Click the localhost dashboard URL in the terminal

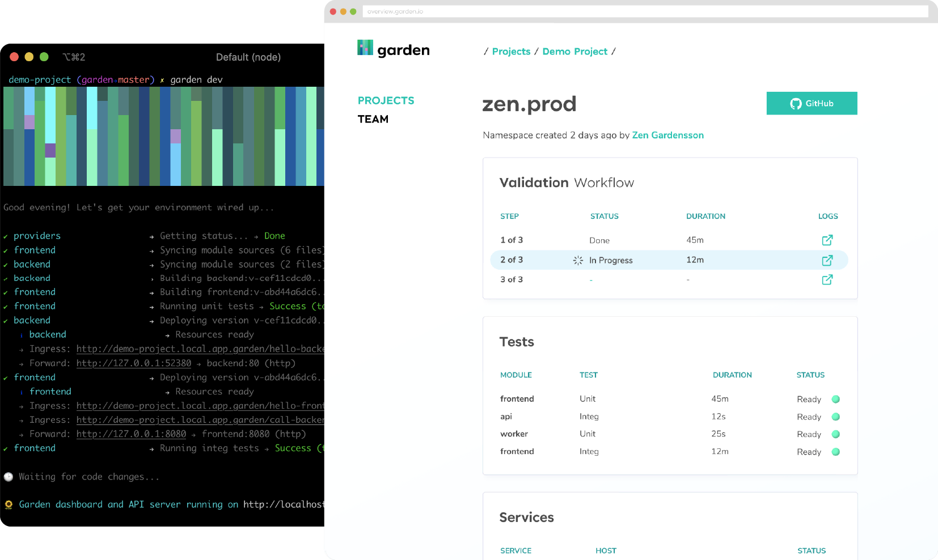pos(284,504)
